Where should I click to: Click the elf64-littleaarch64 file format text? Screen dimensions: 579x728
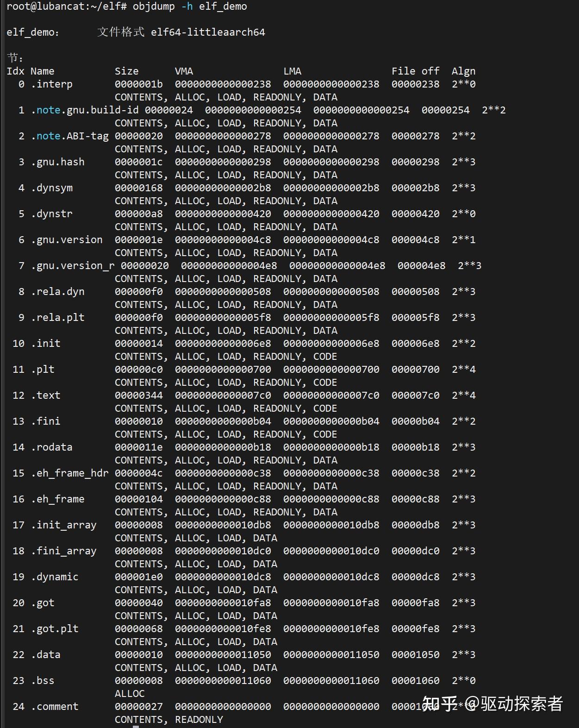coord(208,32)
